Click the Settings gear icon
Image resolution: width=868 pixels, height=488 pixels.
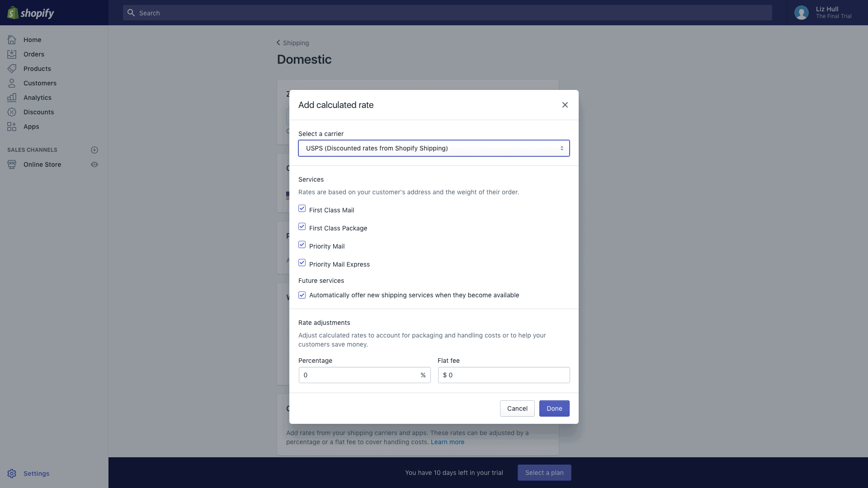point(12,474)
